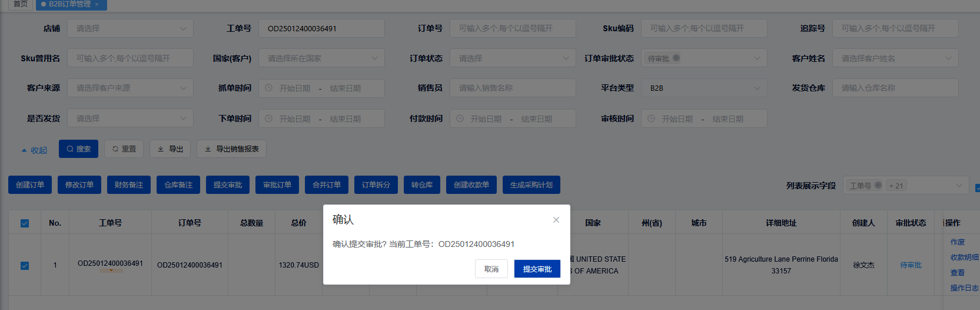
Task: Open the 店铺 dropdown
Action: tap(130, 28)
